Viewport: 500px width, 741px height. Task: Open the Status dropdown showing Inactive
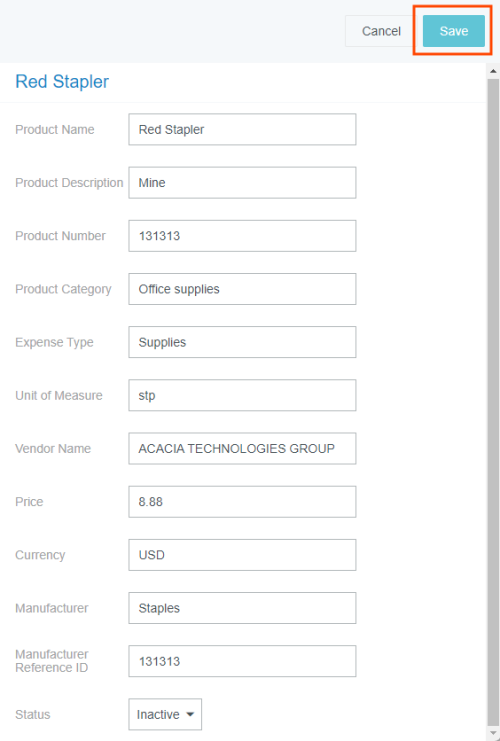[x=165, y=714]
